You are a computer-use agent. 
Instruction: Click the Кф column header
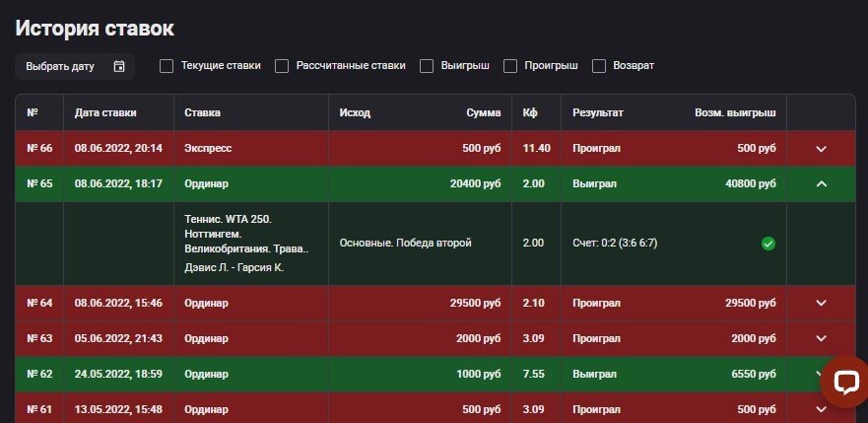tap(530, 113)
